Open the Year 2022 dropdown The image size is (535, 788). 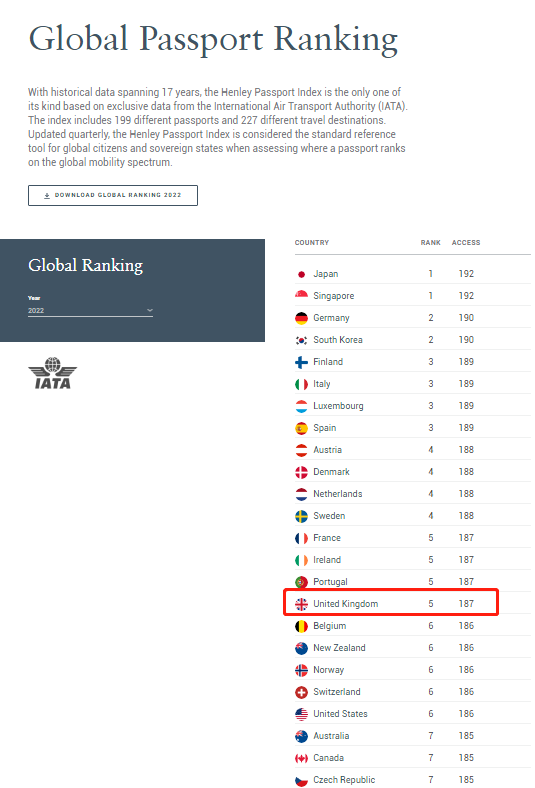[x=90, y=311]
